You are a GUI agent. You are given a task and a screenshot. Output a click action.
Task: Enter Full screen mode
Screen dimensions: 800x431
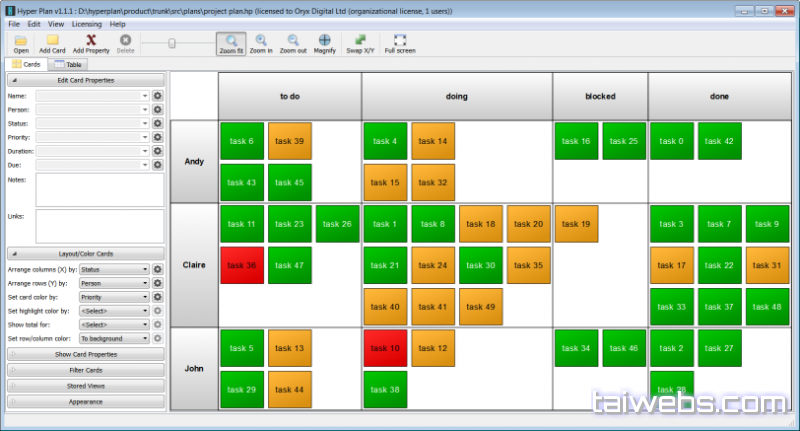tap(400, 40)
